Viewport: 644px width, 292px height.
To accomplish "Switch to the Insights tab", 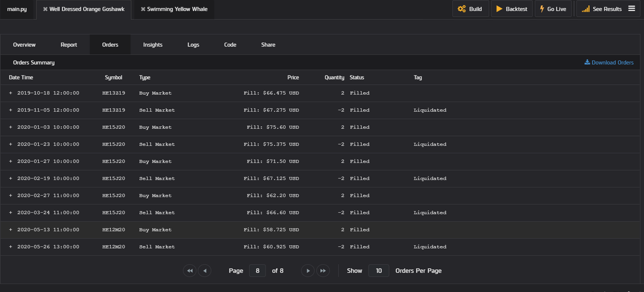I will click(152, 45).
